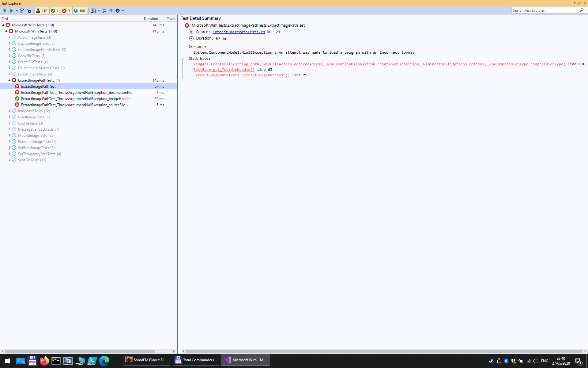Click the TestBase.get_TestWimHandle stack trace link

pos(224,70)
